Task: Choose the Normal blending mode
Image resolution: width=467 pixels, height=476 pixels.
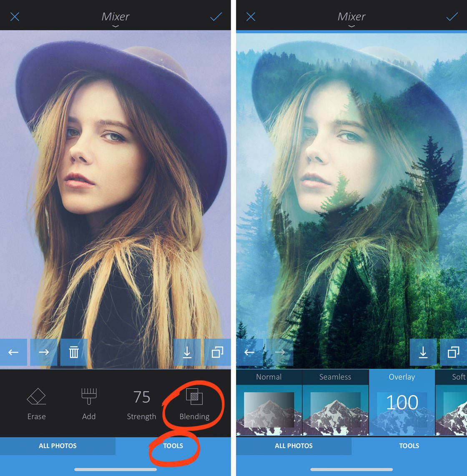Action: coord(269,403)
